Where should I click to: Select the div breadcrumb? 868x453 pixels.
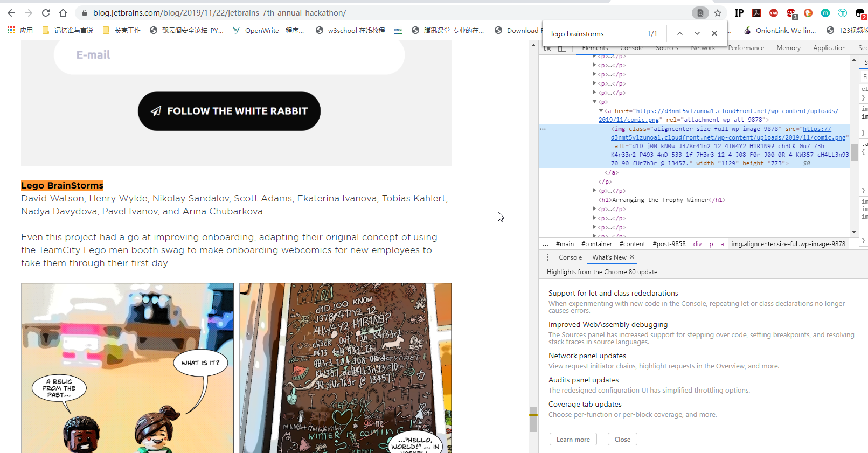pyautogui.click(x=698, y=244)
